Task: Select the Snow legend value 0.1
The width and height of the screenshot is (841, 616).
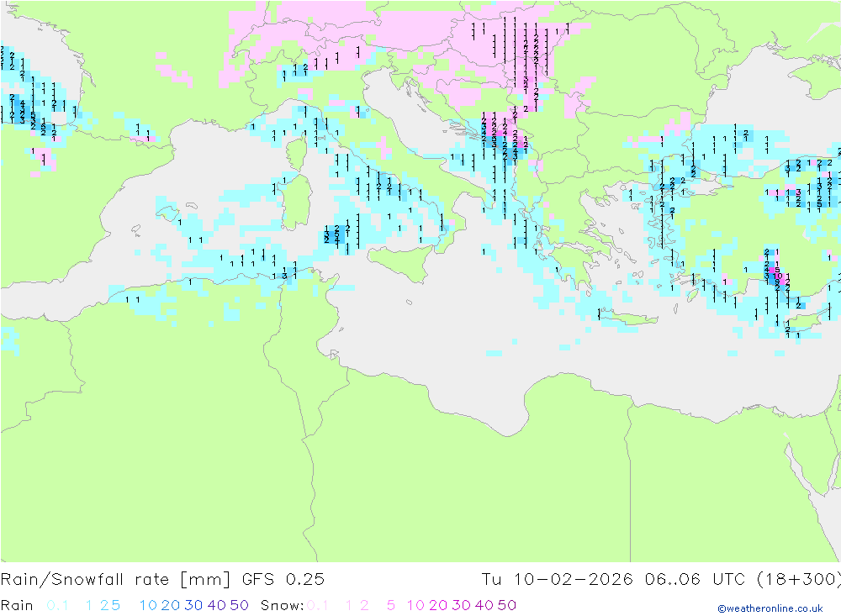Action: [x=318, y=605]
